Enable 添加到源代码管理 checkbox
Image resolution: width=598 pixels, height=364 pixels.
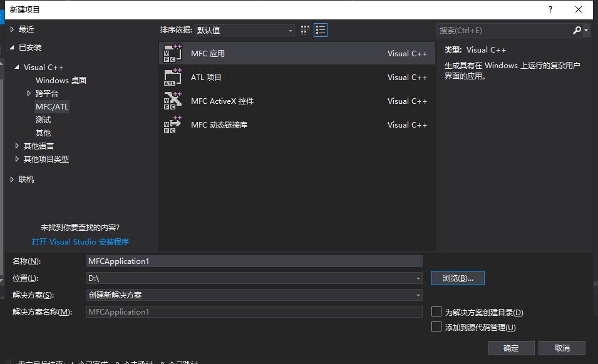coord(436,326)
